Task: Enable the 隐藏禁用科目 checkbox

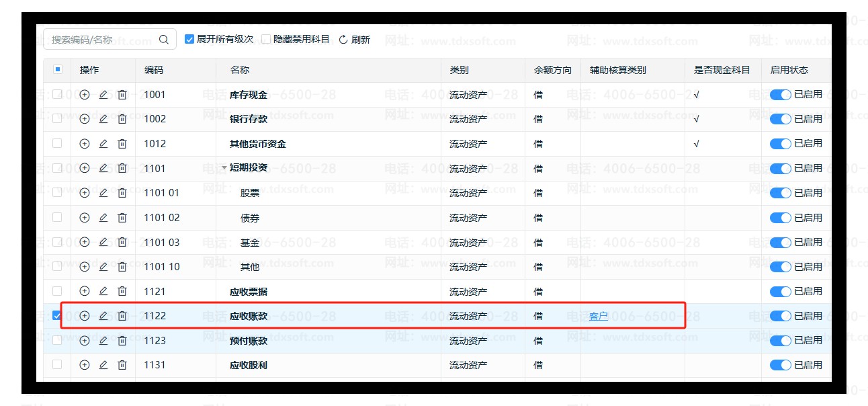Action: (266, 40)
